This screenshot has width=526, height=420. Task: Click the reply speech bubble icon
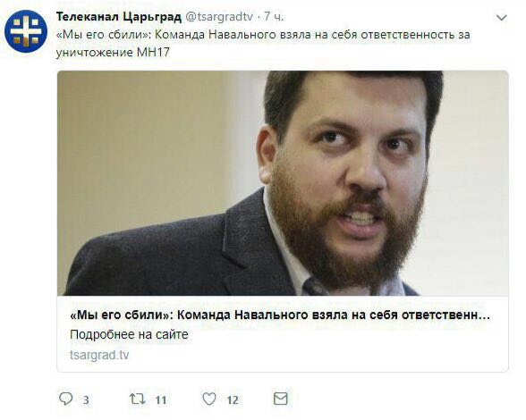click(65, 399)
